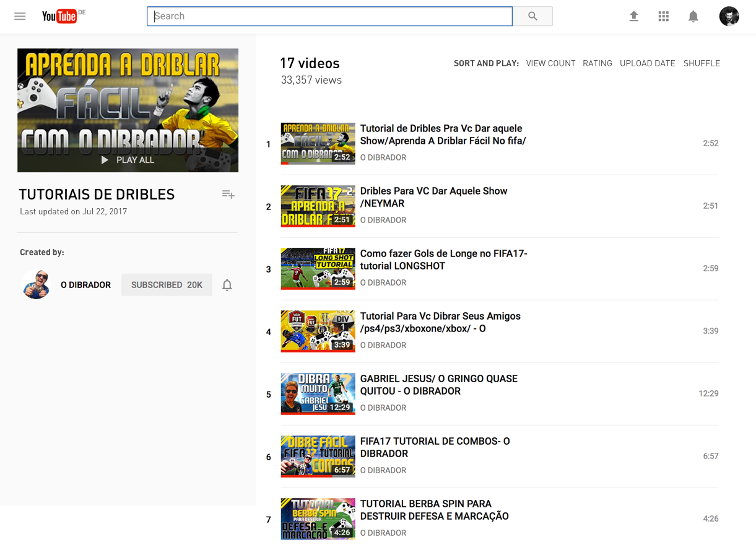Click O DIBRADOR under BERBA SPIN video
This screenshot has height=547, width=756.
click(383, 533)
